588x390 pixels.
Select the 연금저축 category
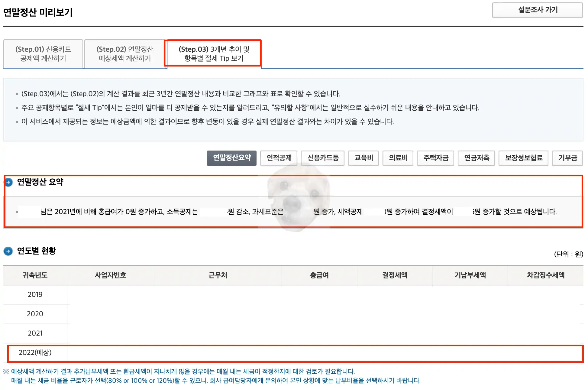[476, 158]
